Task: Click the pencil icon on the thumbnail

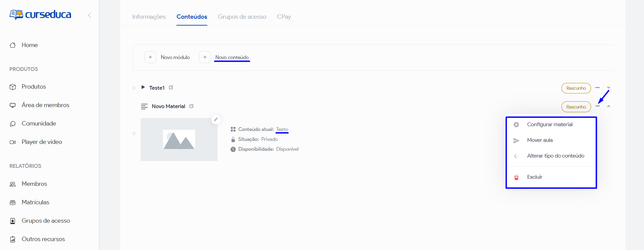Action: 216,119
